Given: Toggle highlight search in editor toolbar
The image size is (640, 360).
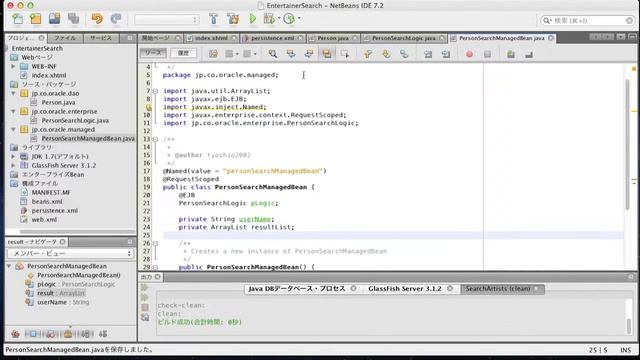Looking at the screenshot, I should point(327,54).
